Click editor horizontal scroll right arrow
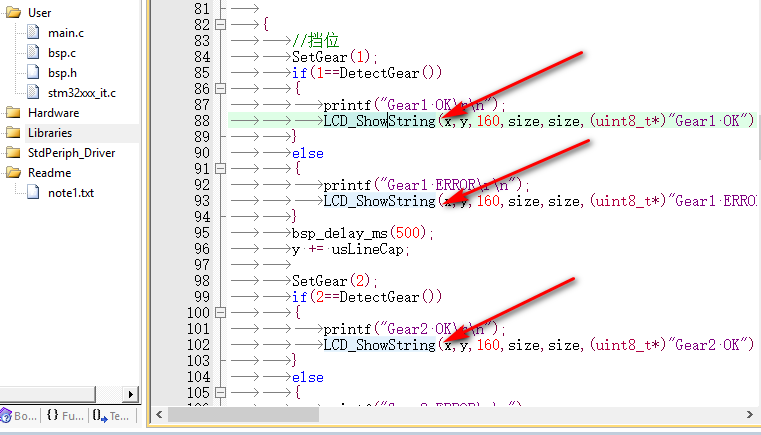Viewport: 761px width, 435px height. [749, 415]
